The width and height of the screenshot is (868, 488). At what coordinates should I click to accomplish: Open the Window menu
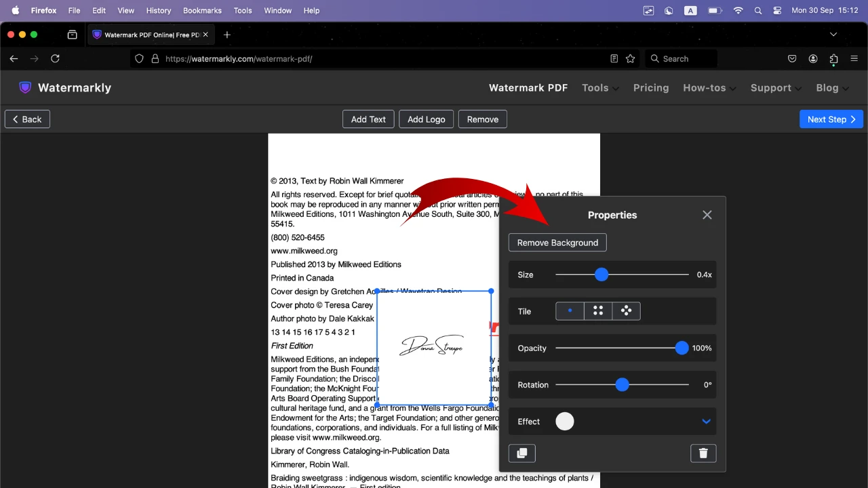[277, 10]
